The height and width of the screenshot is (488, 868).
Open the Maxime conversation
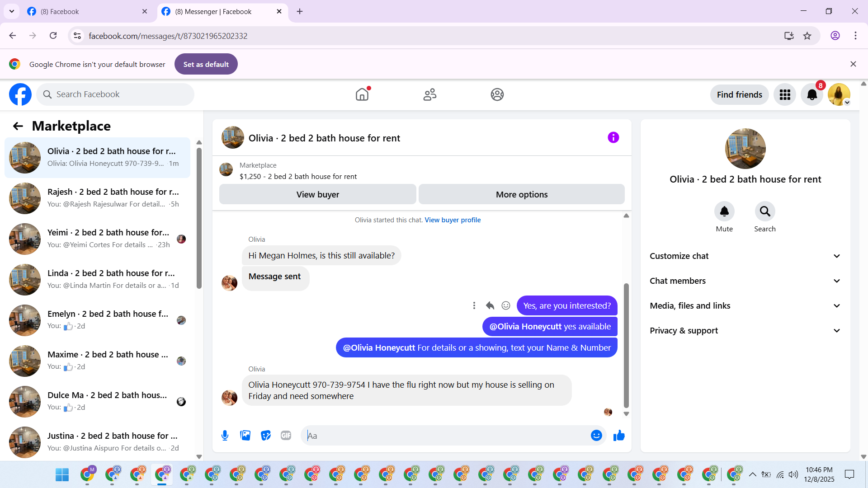97,361
